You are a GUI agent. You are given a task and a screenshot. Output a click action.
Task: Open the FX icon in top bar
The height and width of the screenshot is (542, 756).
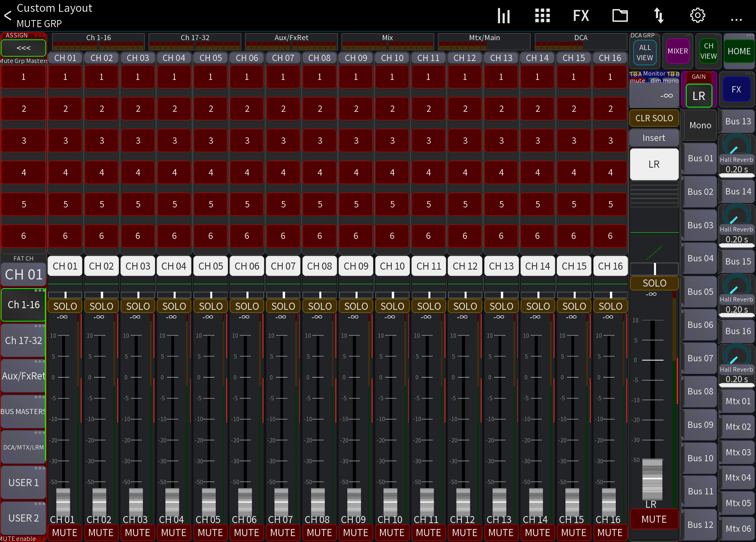(x=581, y=16)
